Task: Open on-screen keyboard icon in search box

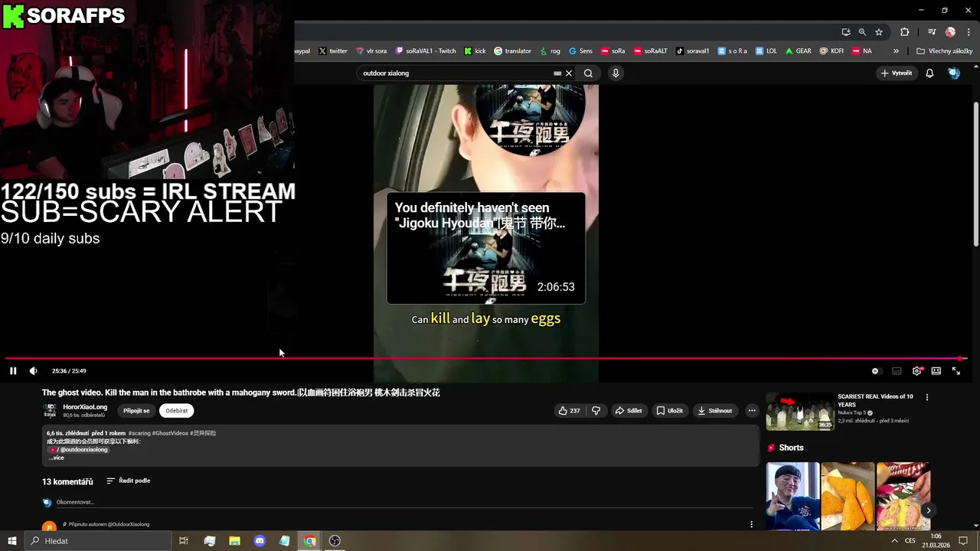Action: pos(557,73)
